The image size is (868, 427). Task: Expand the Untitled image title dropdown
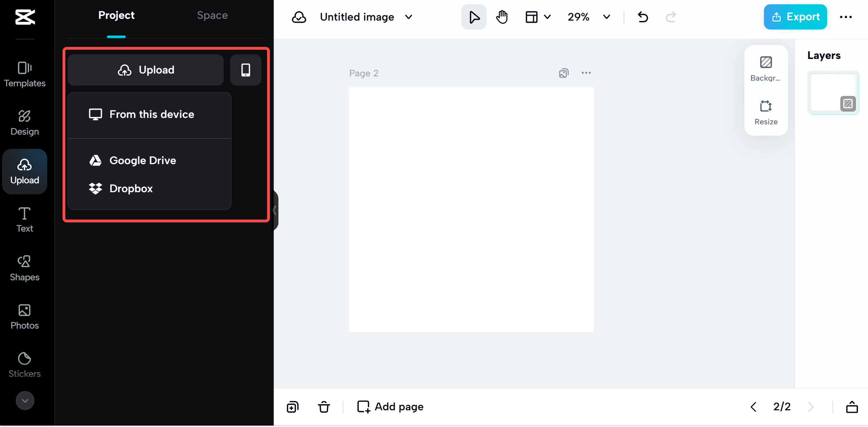click(x=409, y=17)
